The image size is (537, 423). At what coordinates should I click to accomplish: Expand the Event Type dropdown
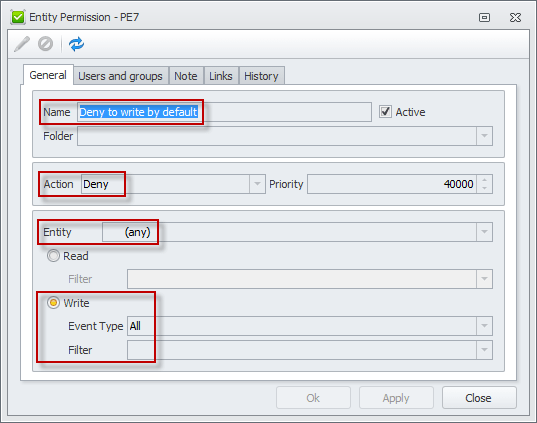click(484, 326)
